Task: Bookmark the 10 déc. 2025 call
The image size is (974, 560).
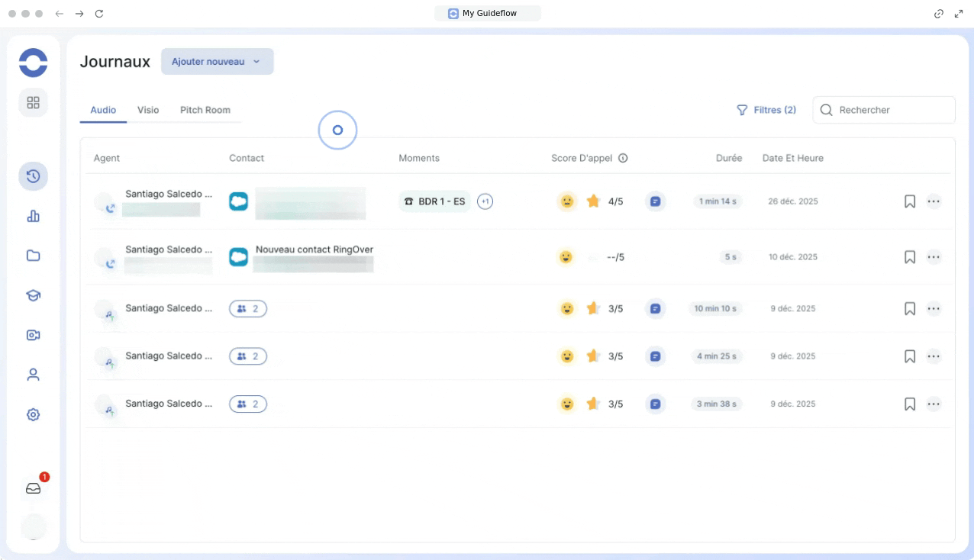Action: pos(909,257)
